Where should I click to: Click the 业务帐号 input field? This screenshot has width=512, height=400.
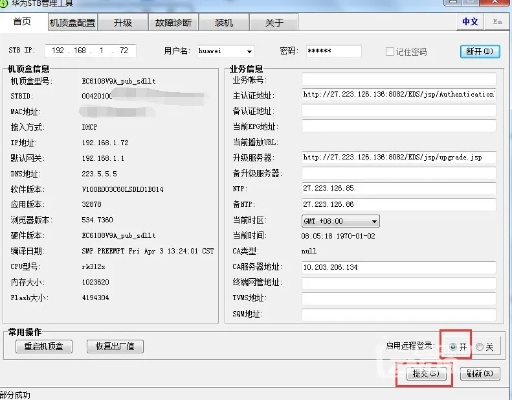(399, 79)
